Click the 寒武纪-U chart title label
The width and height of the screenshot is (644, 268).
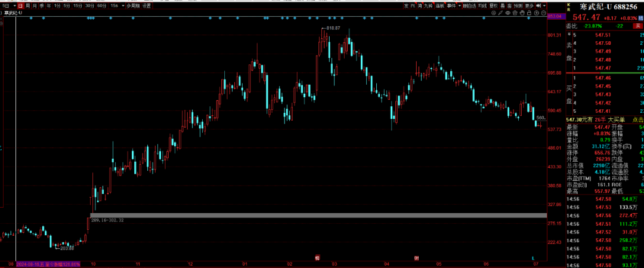[x=13, y=13]
